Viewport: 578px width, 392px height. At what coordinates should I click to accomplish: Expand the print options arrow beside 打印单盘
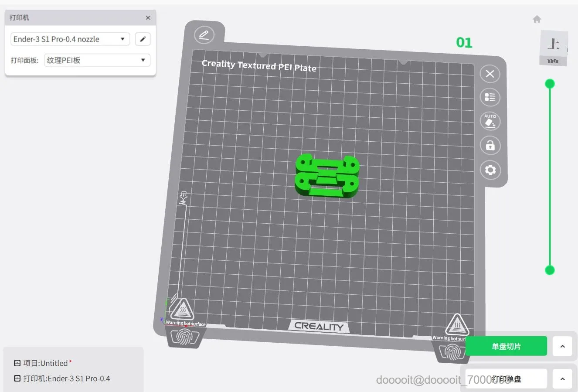562,379
